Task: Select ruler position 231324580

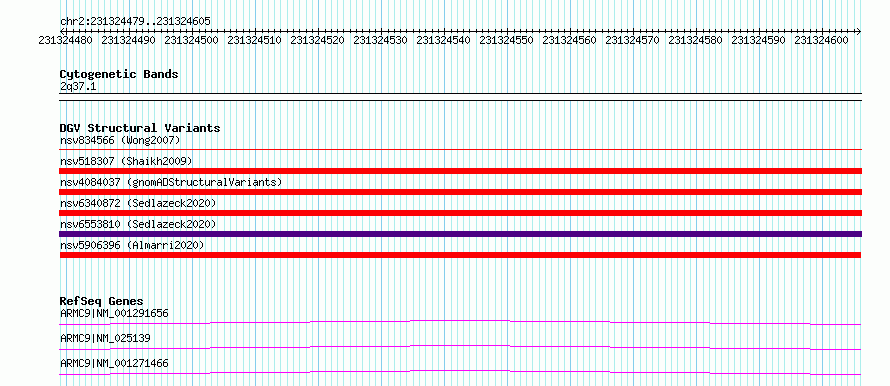Action: tap(695, 40)
